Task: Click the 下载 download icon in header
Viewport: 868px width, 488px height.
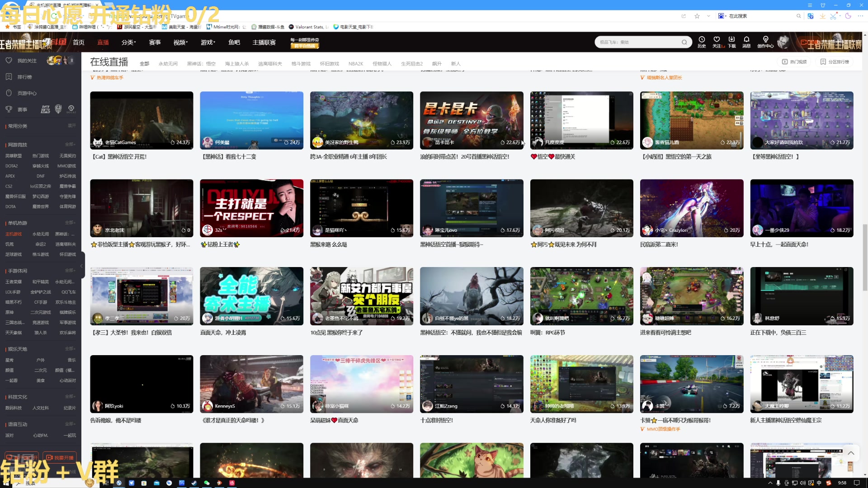Action: (x=731, y=39)
